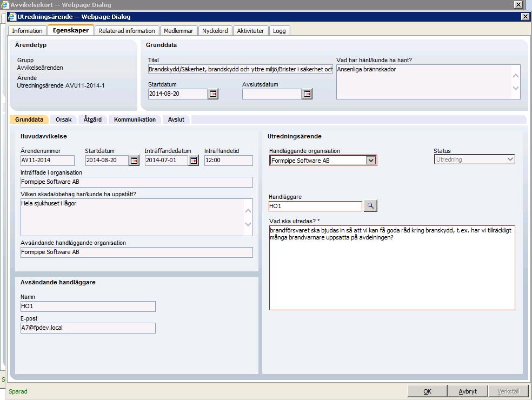Viewport: 532px width, 400px height.
Task: Open the Relaterad information tab
Action: click(x=127, y=30)
